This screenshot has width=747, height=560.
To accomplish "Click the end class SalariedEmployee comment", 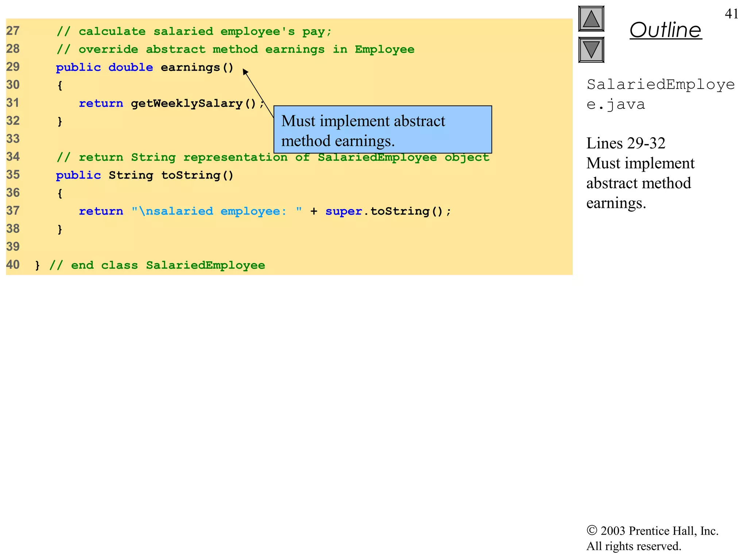I will 157,265.
